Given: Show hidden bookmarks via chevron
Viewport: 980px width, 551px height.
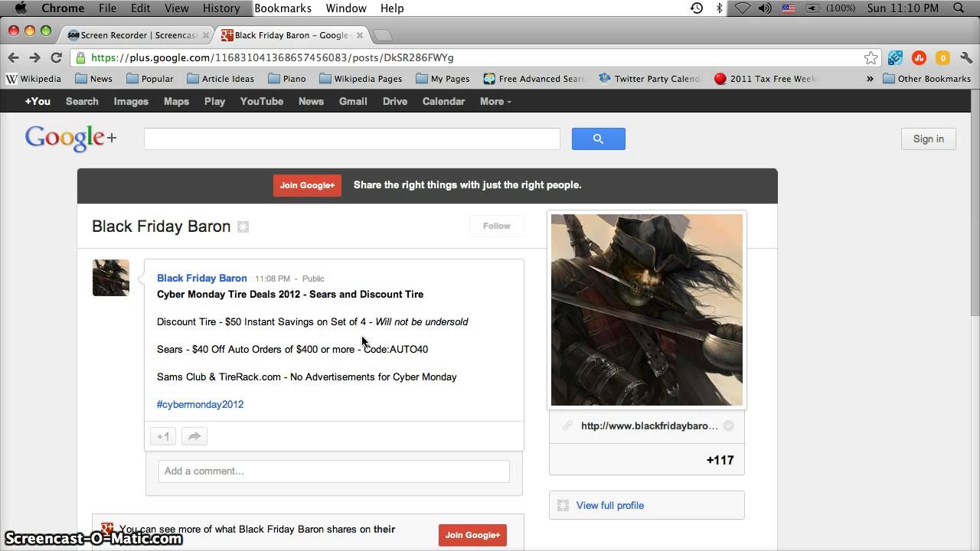Looking at the screenshot, I should [870, 79].
